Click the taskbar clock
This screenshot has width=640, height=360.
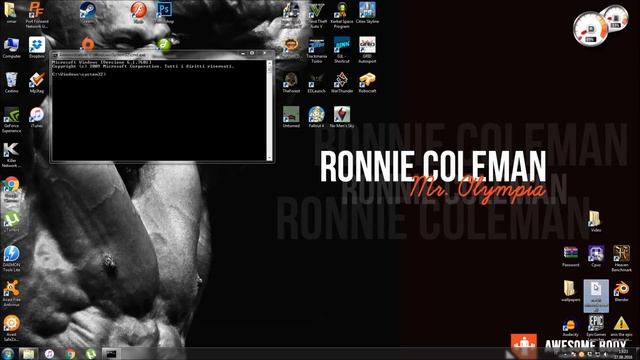623,354
